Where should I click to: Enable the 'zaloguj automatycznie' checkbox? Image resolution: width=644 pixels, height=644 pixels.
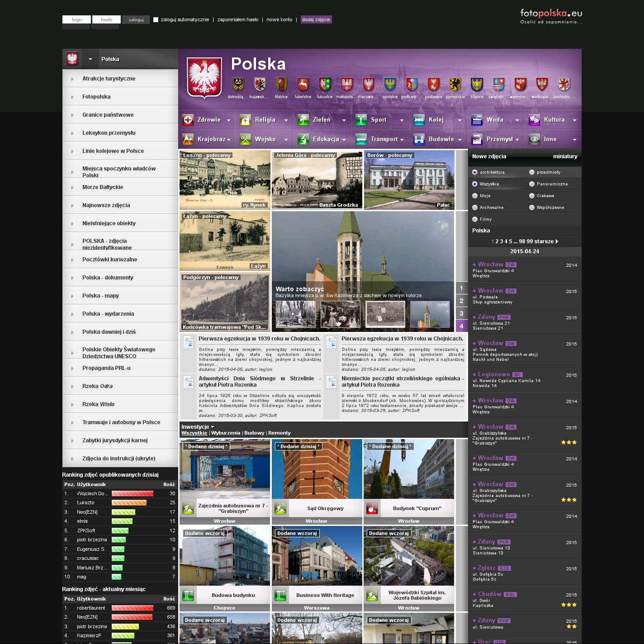(156, 20)
